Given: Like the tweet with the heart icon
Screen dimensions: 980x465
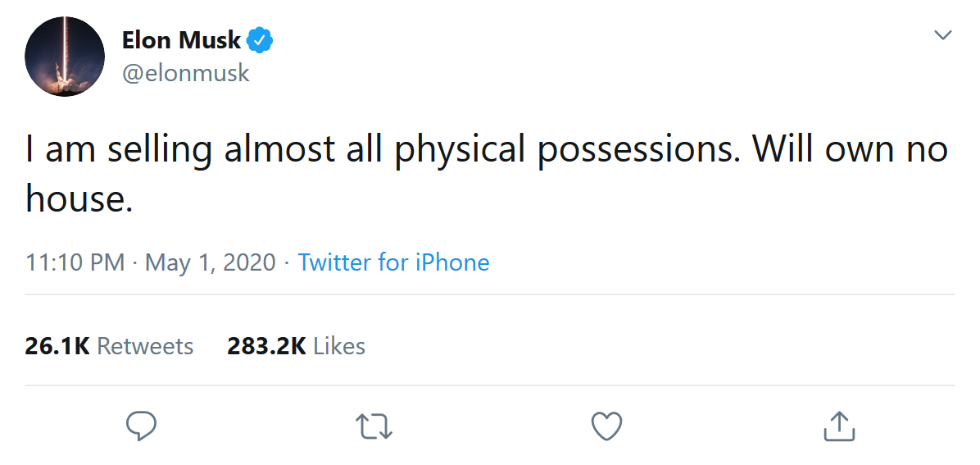Looking at the screenshot, I should point(606,426).
